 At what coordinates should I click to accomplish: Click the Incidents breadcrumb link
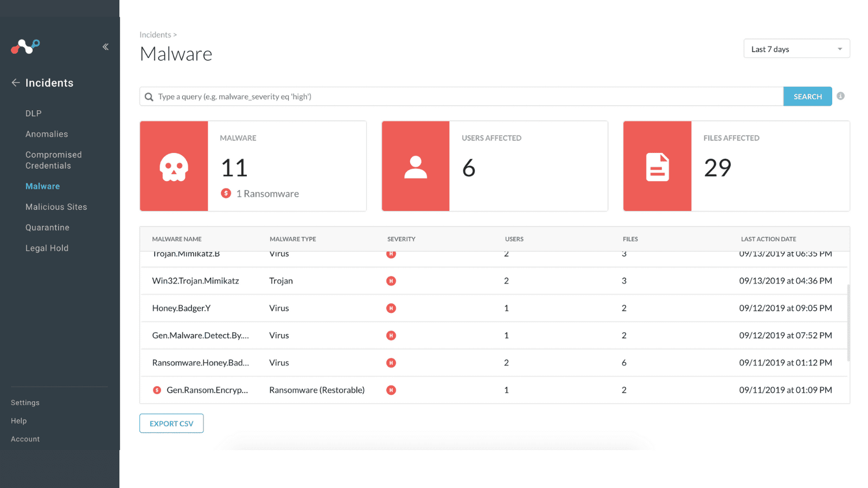click(155, 35)
